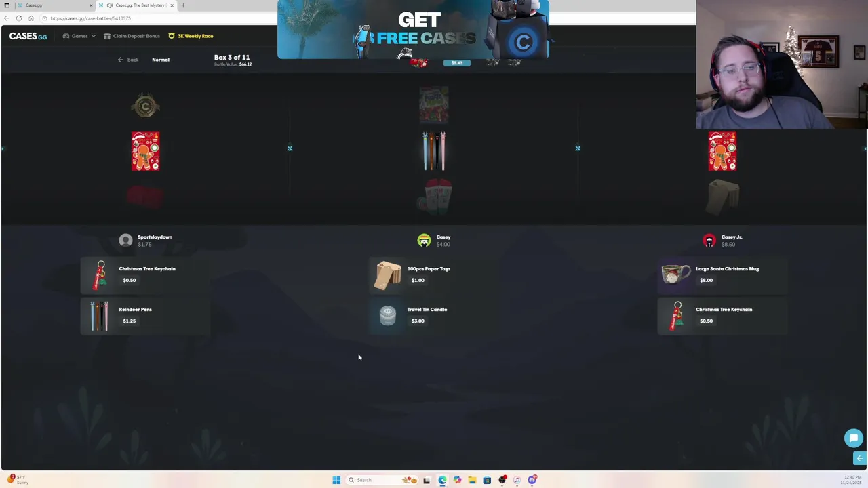Open the tab actions menu icon

click(x=7, y=5)
